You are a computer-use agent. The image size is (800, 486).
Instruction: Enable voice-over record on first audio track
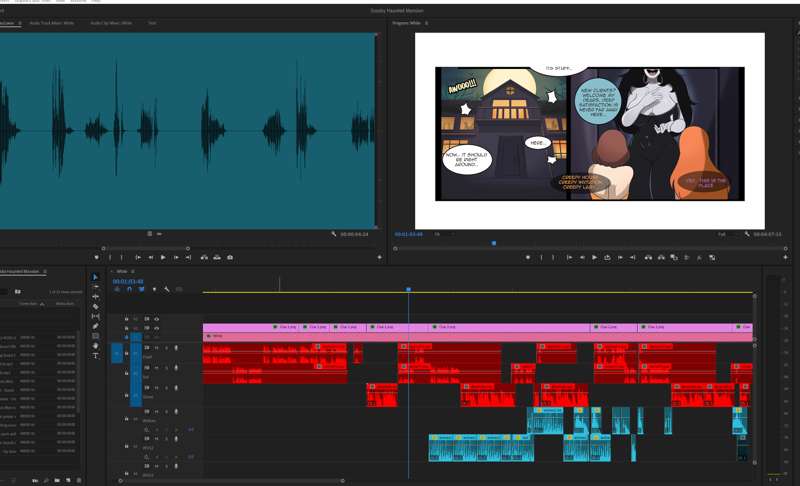(177, 348)
